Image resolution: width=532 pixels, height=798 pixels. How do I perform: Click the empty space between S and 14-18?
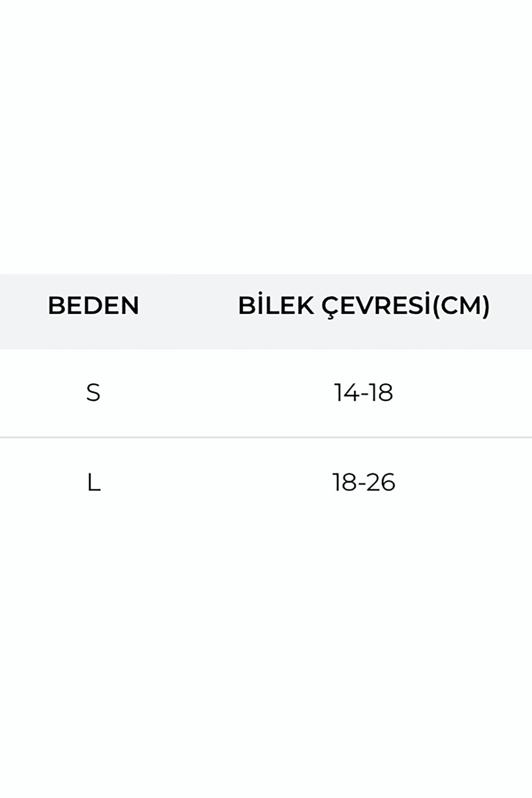(x=214, y=392)
